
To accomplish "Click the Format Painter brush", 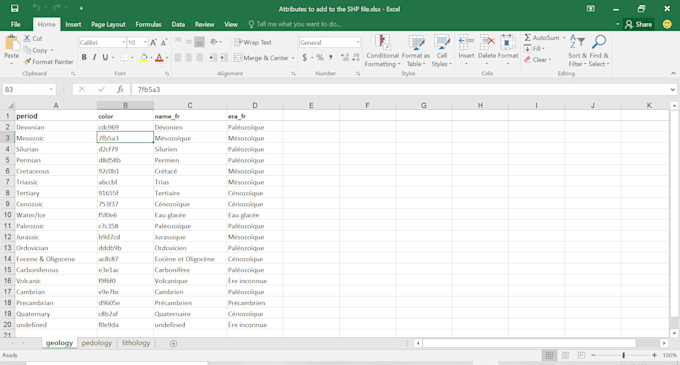I will coord(27,62).
